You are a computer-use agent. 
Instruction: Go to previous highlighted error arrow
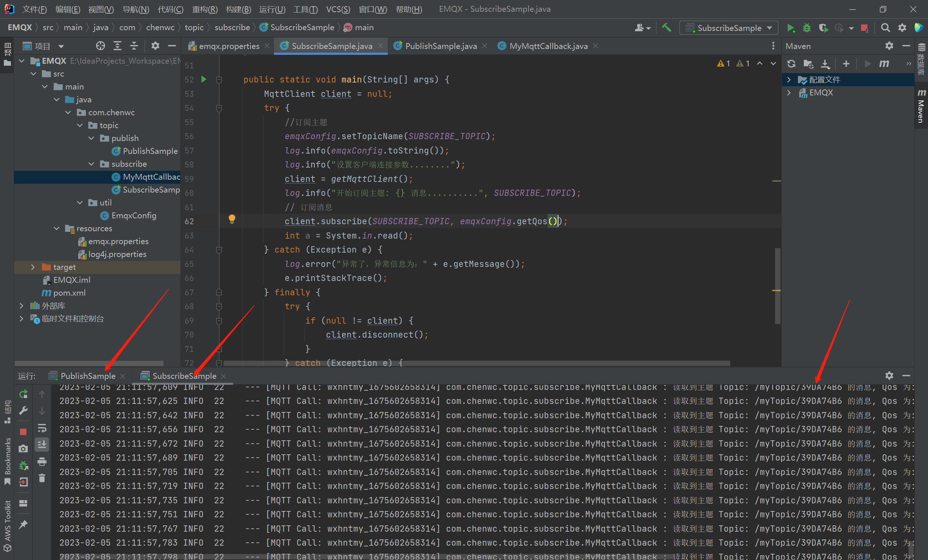click(760, 63)
